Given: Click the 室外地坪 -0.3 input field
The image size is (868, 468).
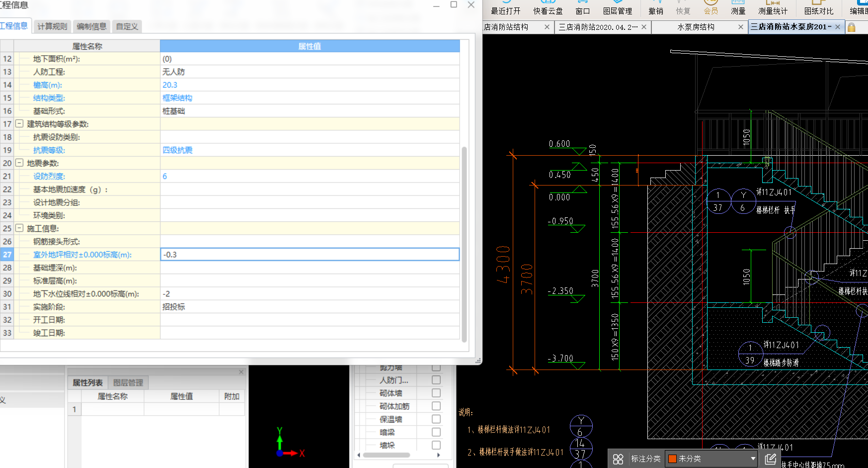Looking at the screenshot, I should [x=310, y=255].
